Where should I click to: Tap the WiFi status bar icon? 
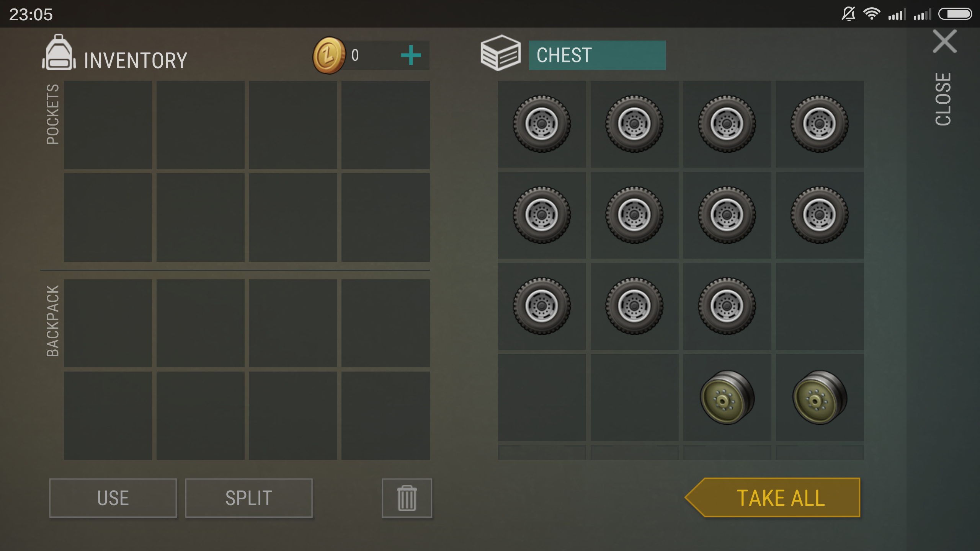coord(871,14)
